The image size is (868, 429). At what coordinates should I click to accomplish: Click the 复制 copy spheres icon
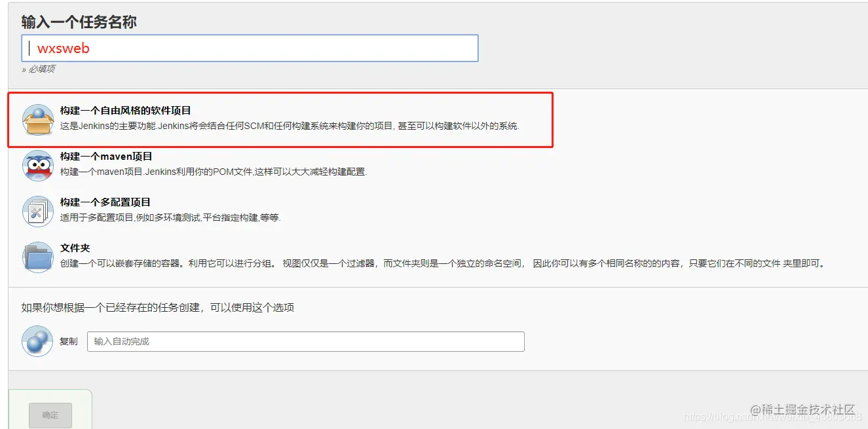coord(37,341)
